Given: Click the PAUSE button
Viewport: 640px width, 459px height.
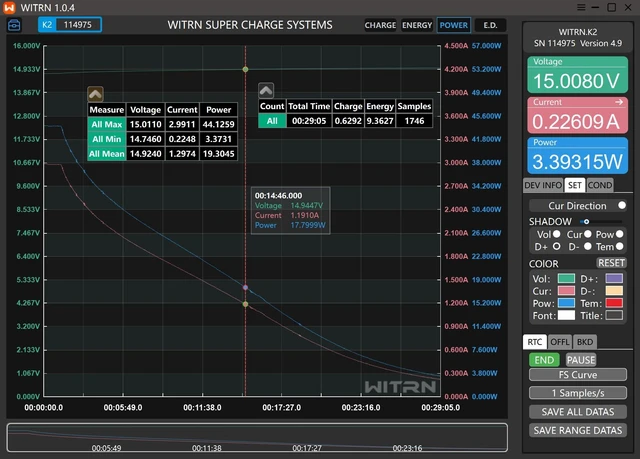Looking at the screenshot, I should 581,360.
